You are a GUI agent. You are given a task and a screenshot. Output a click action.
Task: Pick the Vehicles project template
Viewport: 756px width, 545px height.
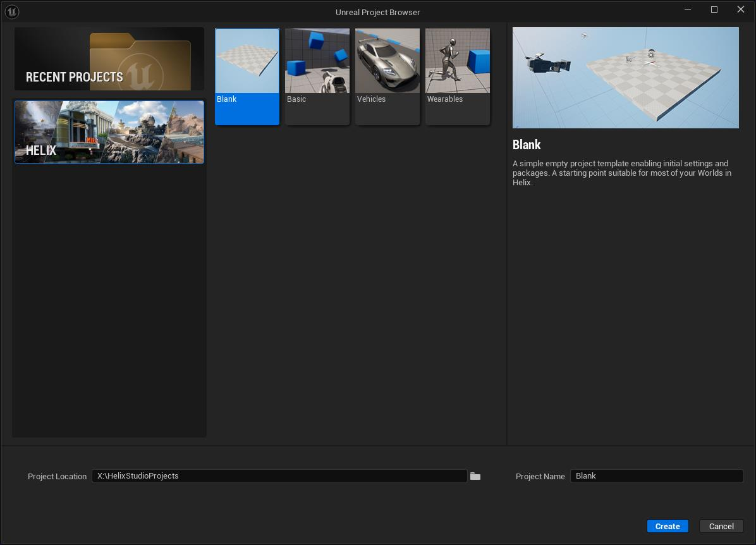click(x=387, y=77)
